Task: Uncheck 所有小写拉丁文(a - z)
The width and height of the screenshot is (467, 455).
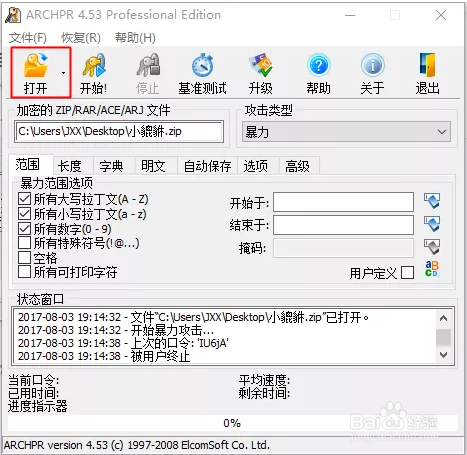Action: [x=25, y=214]
